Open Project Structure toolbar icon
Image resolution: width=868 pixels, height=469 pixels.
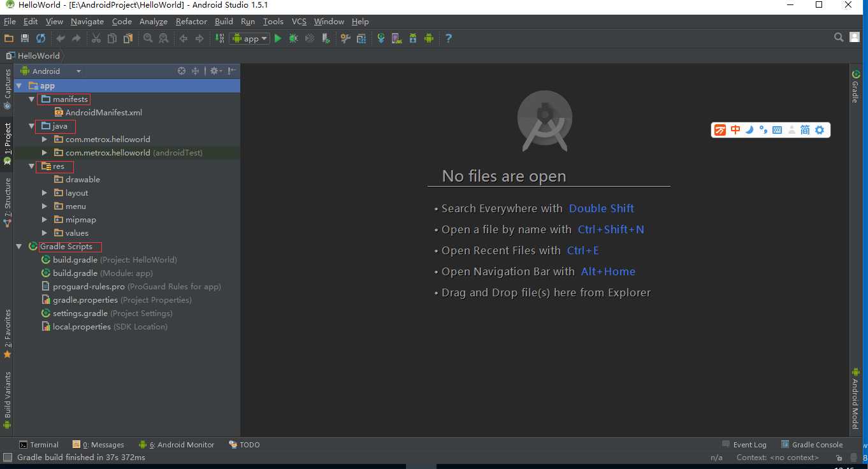pos(361,38)
